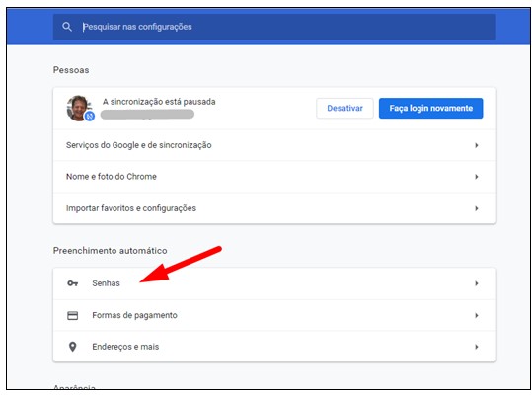Open Importar favoritos e configurações

click(x=274, y=208)
